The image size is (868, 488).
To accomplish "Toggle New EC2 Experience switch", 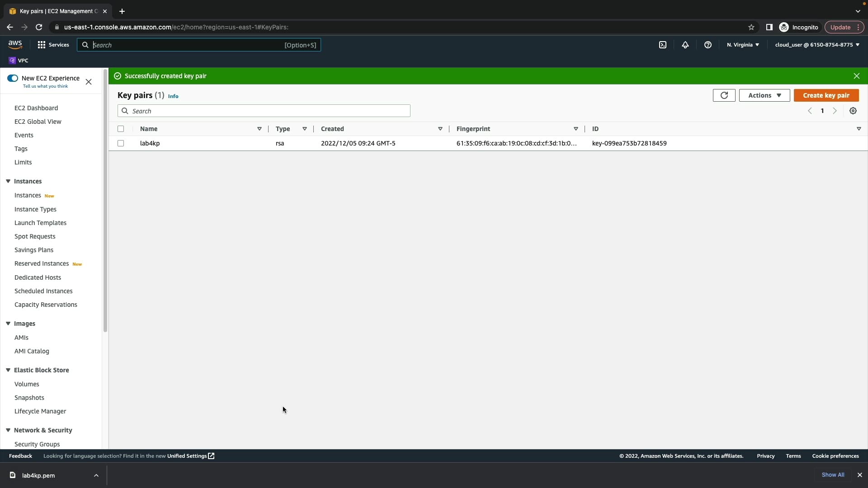I will coord(13,78).
